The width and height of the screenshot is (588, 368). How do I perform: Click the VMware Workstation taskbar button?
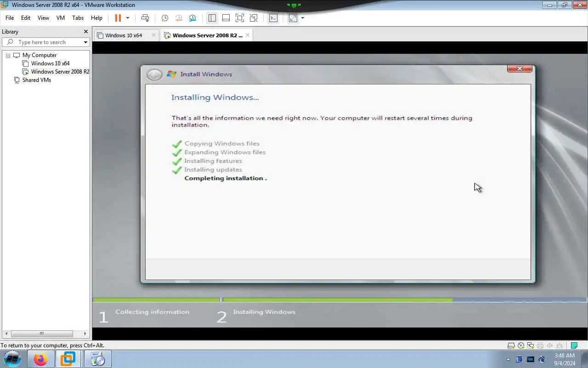[68, 359]
